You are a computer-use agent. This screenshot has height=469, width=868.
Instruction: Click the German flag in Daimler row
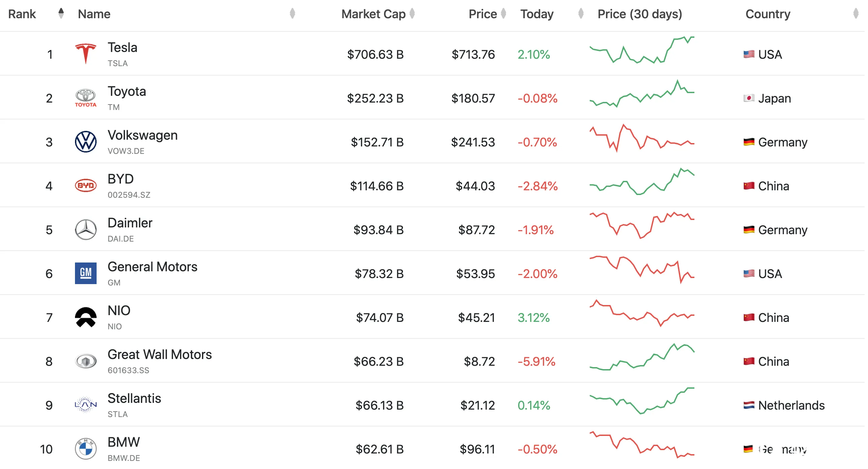[749, 230]
